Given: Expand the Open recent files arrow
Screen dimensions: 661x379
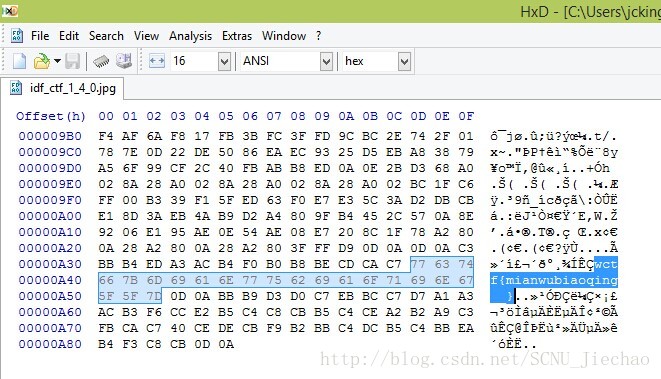Looking at the screenshot, I should pyautogui.click(x=57, y=61).
